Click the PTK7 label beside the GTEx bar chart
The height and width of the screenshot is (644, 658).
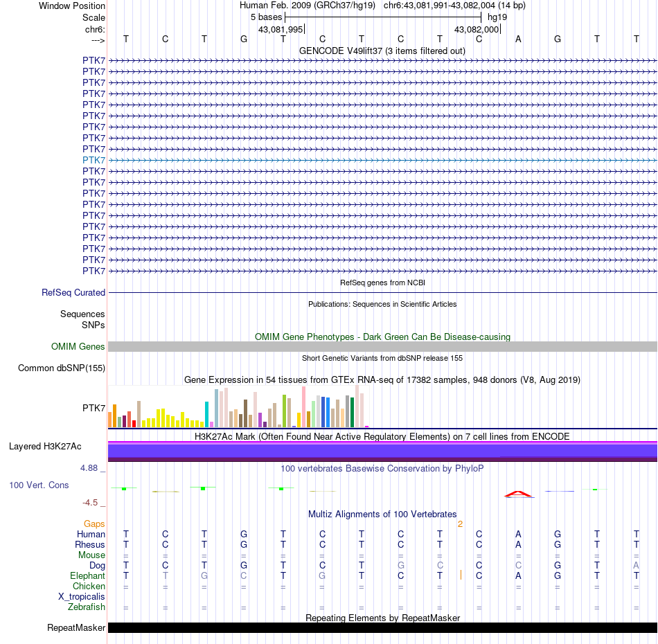94,408
